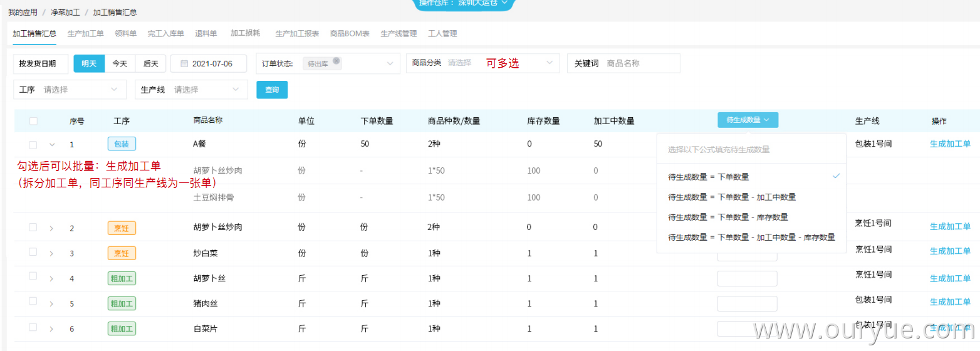The height and width of the screenshot is (351, 980).
Task: Select formula 待生成数量 = 下单数量
Action: (751, 177)
